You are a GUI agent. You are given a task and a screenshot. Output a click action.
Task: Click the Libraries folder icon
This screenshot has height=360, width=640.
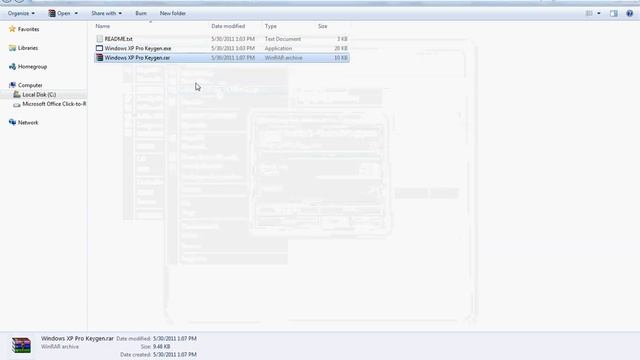pos(12,48)
